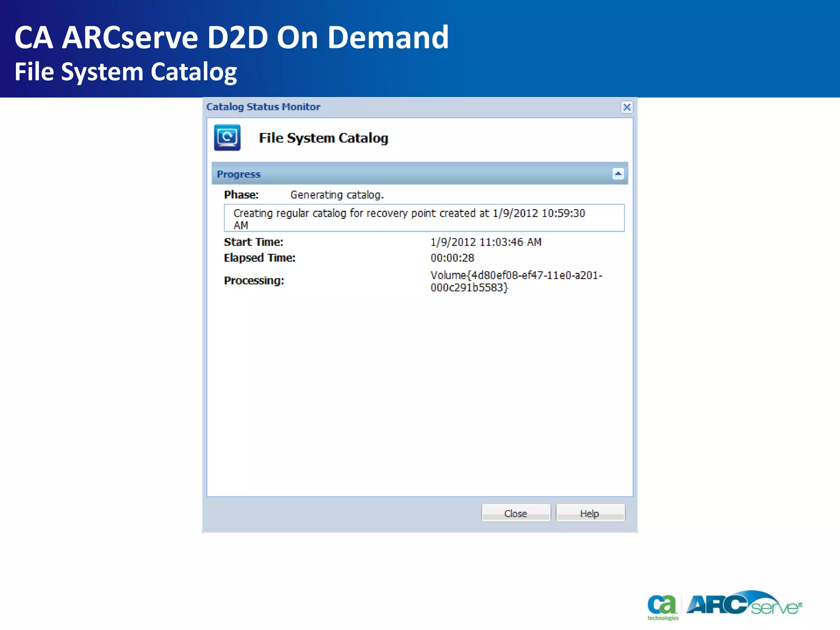Click the 'Start Time:' label
The width and height of the screenshot is (840, 630).
(x=253, y=242)
